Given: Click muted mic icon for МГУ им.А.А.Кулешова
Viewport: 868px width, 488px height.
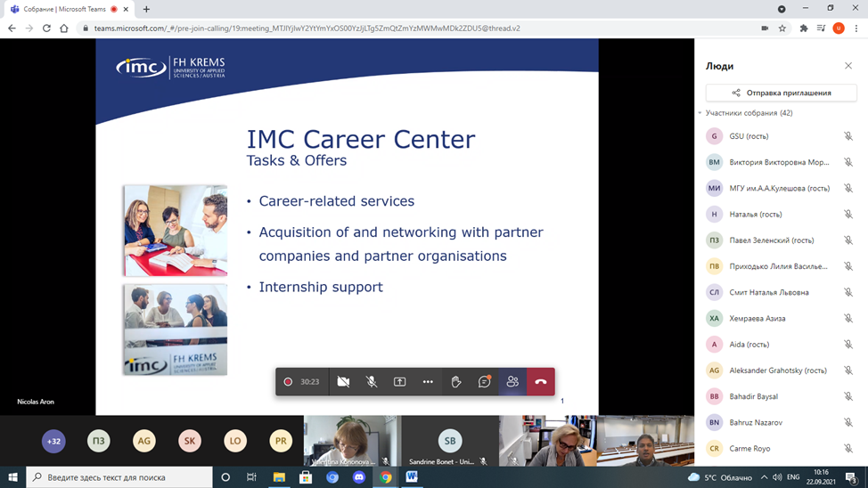Looking at the screenshot, I should pos(848,188).
